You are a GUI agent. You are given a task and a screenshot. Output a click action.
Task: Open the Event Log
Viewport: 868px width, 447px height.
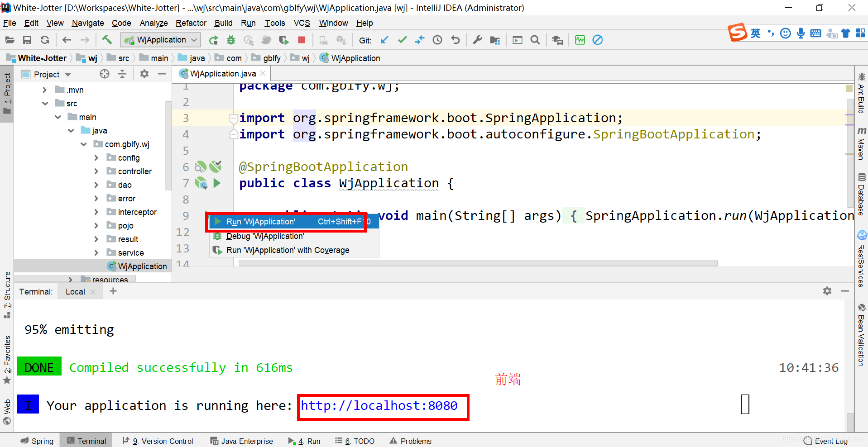point(825,441)
